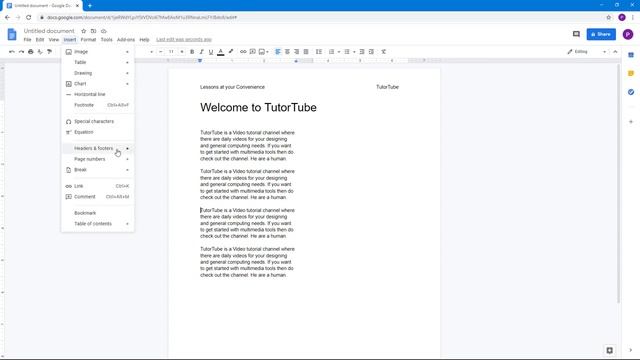Decrease the indent
The height and width of the screenshot is (360, 640).
pos(362,52)
